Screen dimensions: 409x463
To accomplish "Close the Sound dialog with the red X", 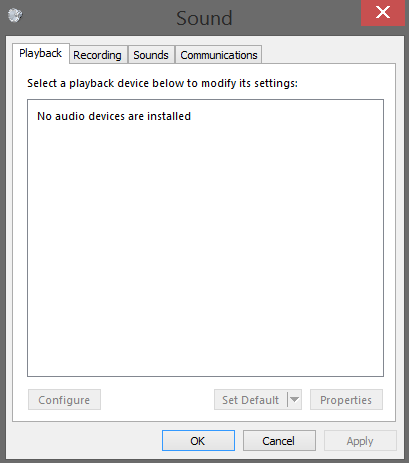I will tap(383, 13).
